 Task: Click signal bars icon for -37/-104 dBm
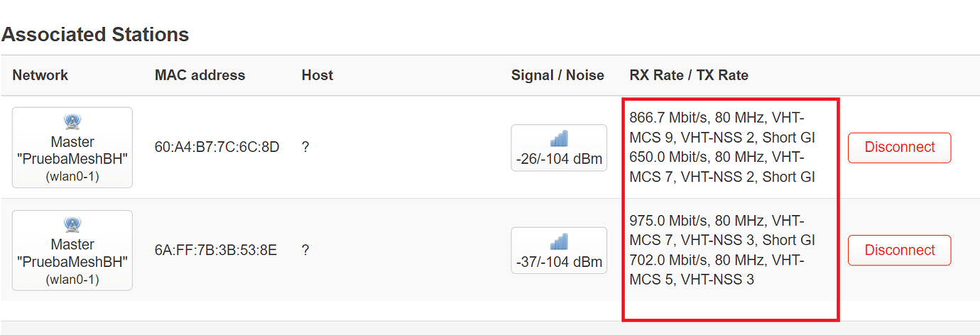pos(559,241)
